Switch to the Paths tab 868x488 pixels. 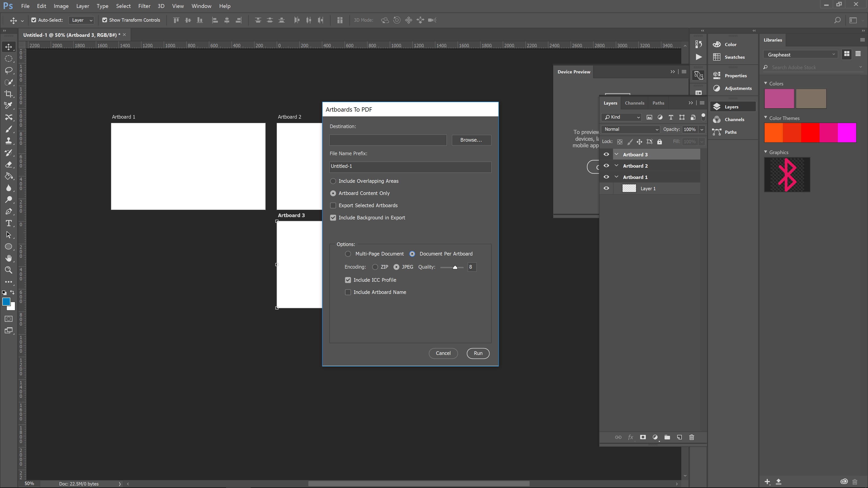(x=658, y=103)
